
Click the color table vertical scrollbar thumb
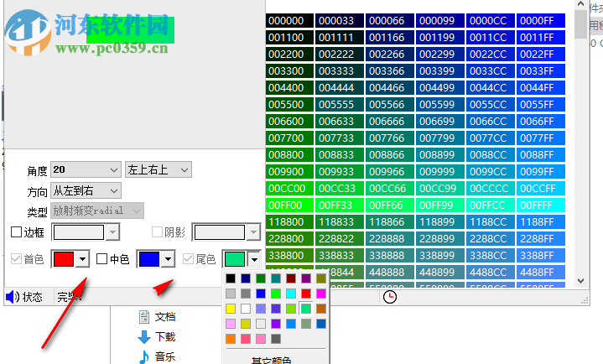[580, 23]
